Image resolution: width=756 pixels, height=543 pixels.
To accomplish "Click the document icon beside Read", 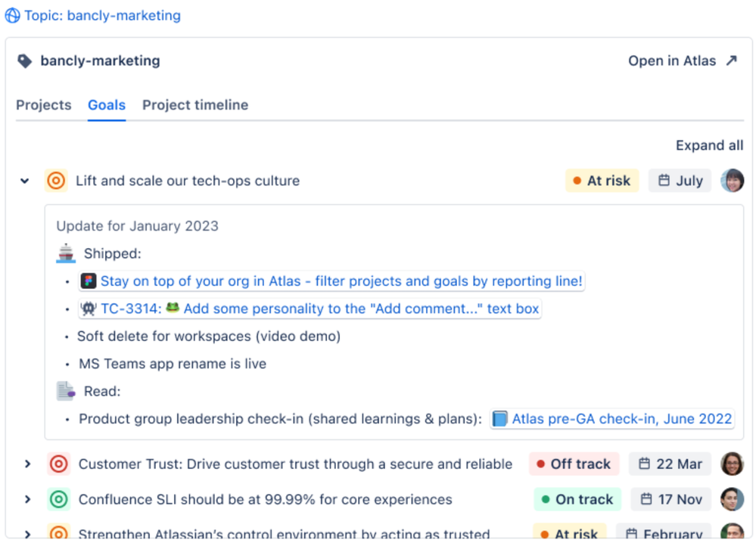I will 66,391.
